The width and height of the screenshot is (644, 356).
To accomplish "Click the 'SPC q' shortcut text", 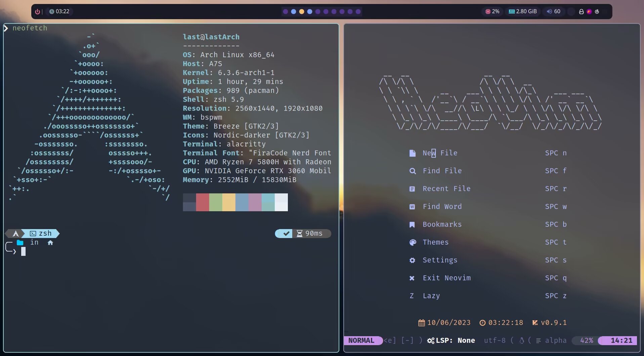I will point(556,278).
